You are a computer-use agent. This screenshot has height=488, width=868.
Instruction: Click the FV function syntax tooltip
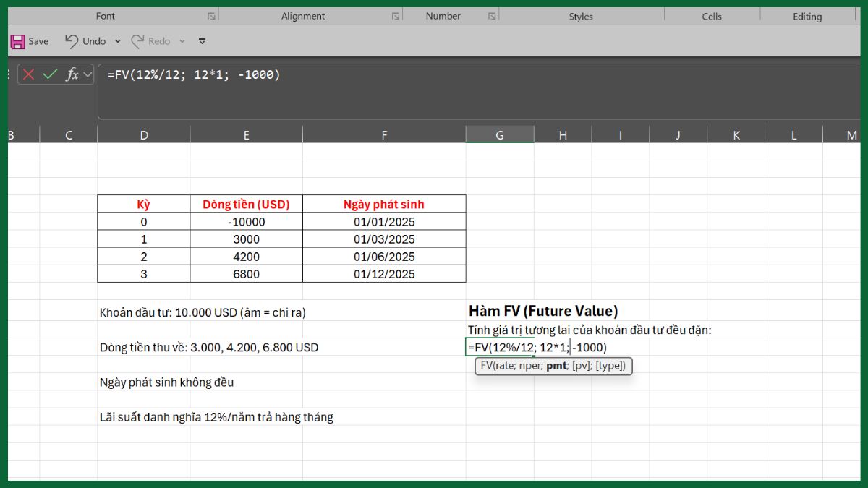[553, 366]
